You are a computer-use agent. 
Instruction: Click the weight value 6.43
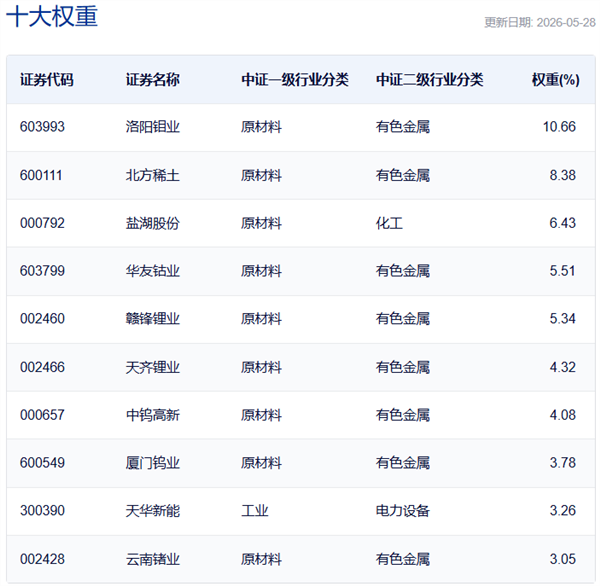562,223
